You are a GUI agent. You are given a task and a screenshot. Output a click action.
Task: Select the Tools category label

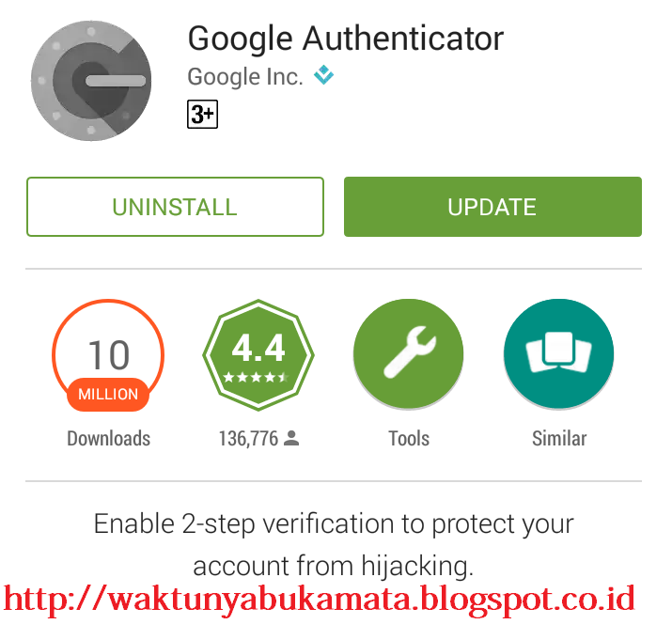click(409, 439)
